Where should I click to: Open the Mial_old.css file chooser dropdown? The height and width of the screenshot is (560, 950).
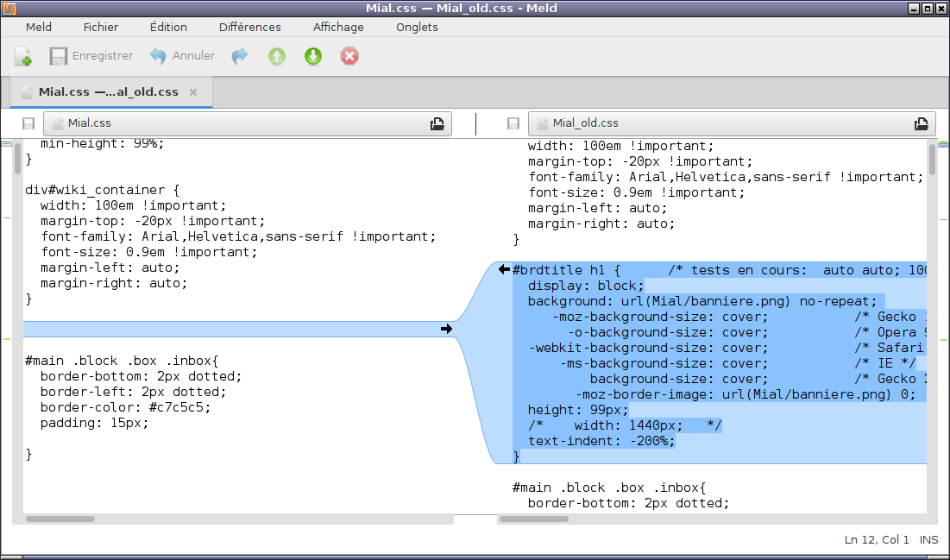coord(732,123)
